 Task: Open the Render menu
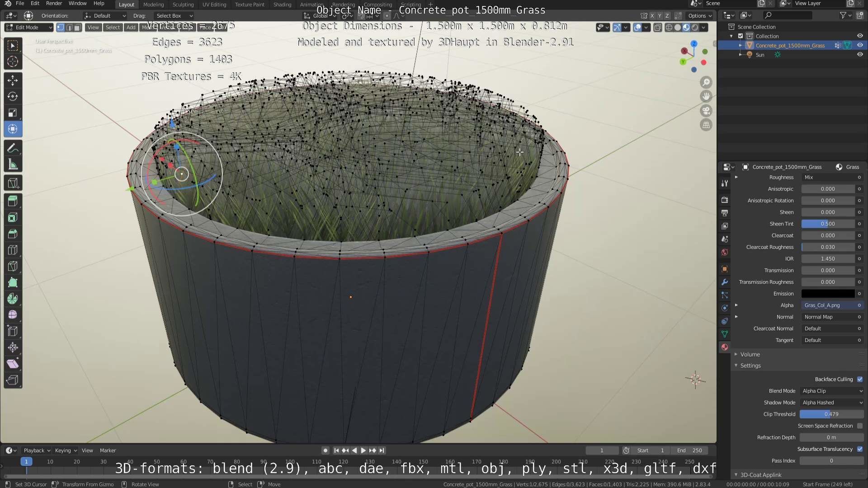point(54,4)
